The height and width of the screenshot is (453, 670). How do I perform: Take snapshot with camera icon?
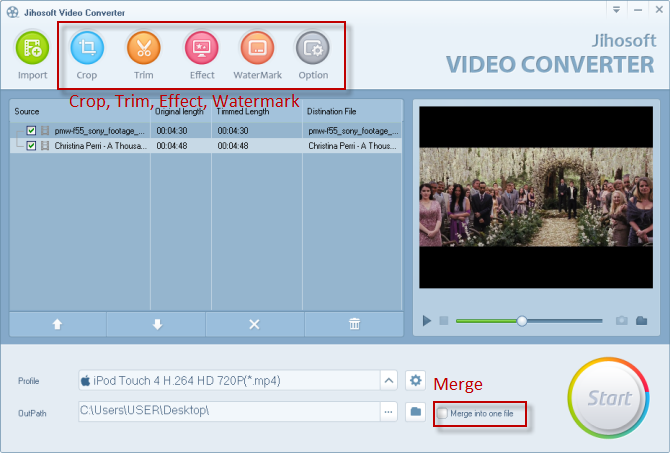621,321
